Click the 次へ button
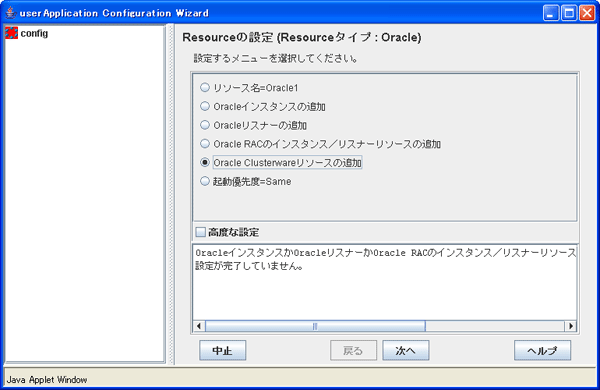Screen dimensions: 600x390 [x=406, y=350]
